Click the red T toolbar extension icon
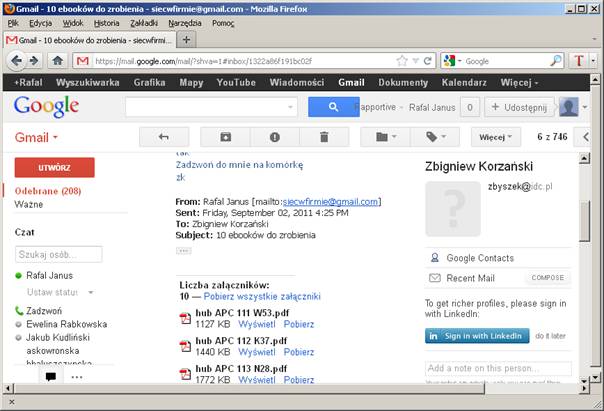The image size is (604, 411). click(x=579, y=61)
